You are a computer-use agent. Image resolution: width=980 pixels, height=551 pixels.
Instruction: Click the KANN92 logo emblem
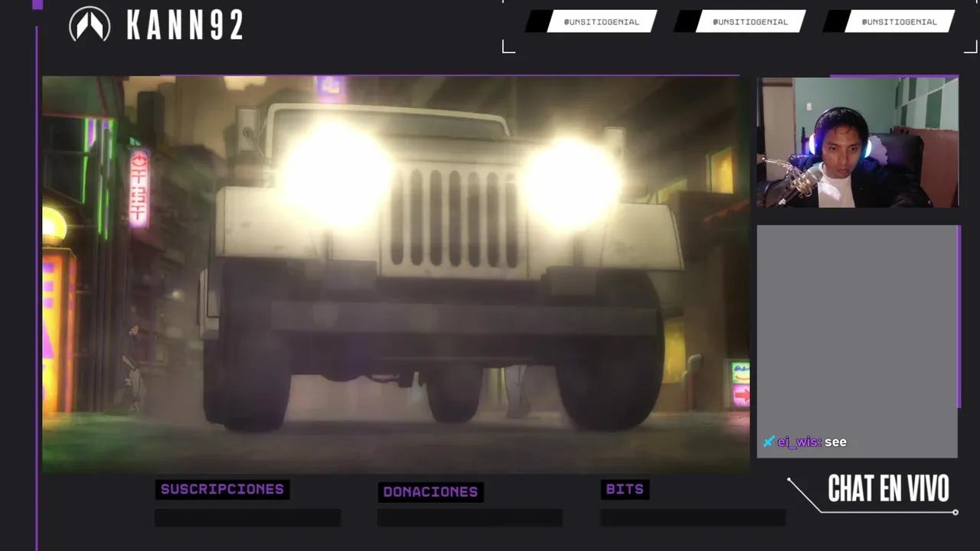point(90,24)
